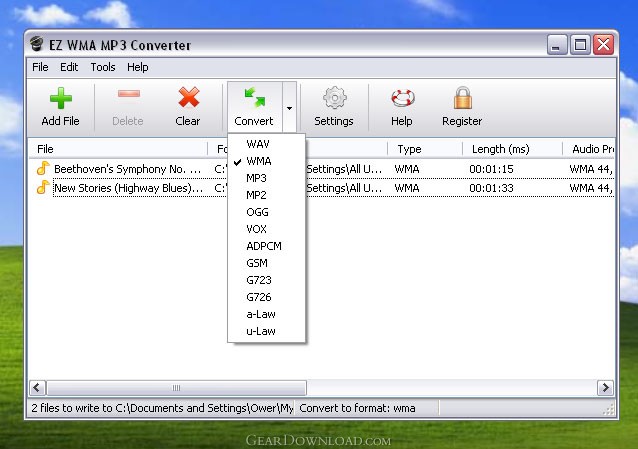
Task: Select the checked WMA format option
Action: 267,161
